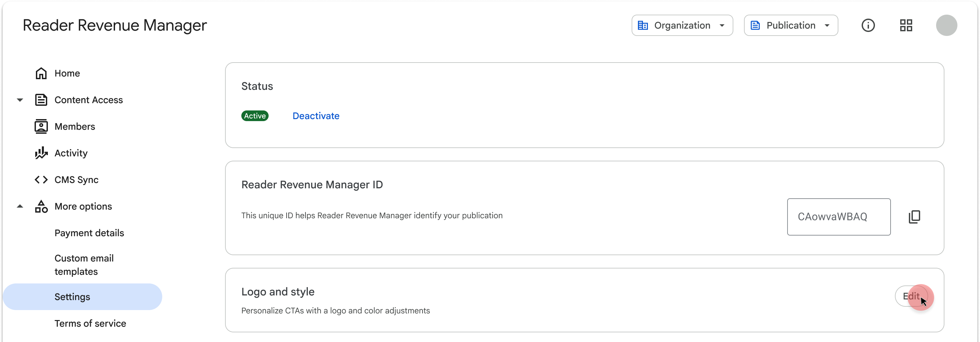Click the Organization building icon
This screenshot has width=980, height=342.
[643, 26]
